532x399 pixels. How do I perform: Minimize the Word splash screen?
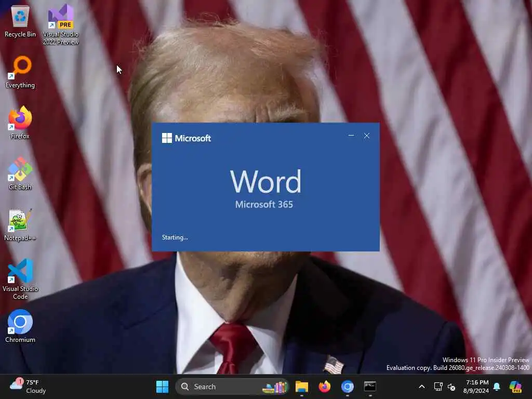pyautogui.click(x=351, y=136)
